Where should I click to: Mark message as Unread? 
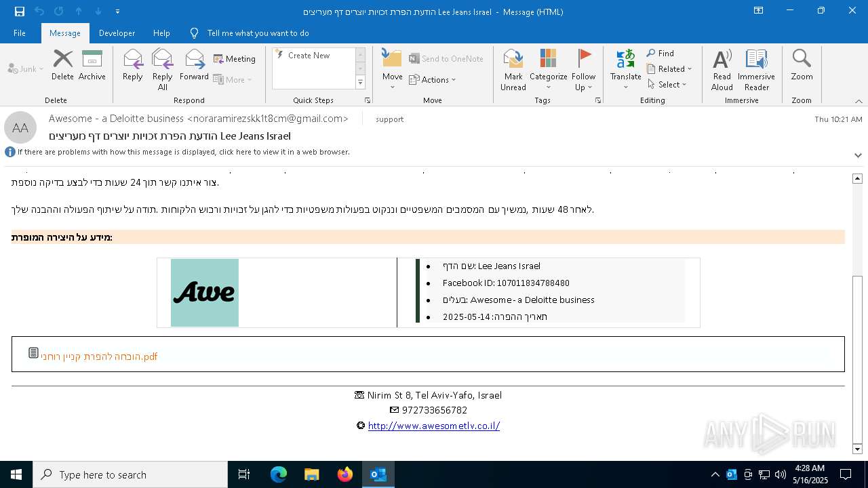click(513, 69)
